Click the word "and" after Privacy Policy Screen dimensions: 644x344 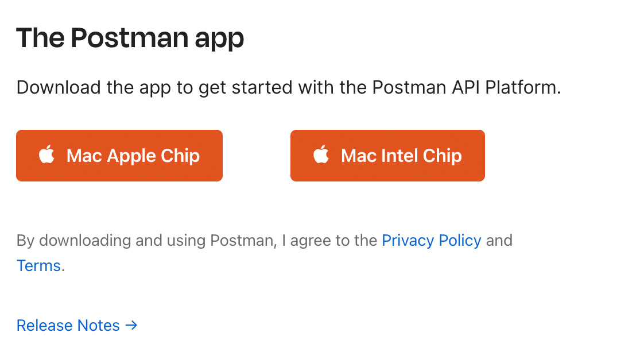point(499,240)
